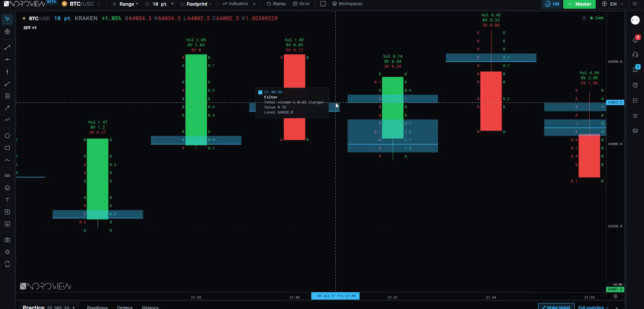Pick the horizontal line tool
644x309 pixels.
coord(7,59)
